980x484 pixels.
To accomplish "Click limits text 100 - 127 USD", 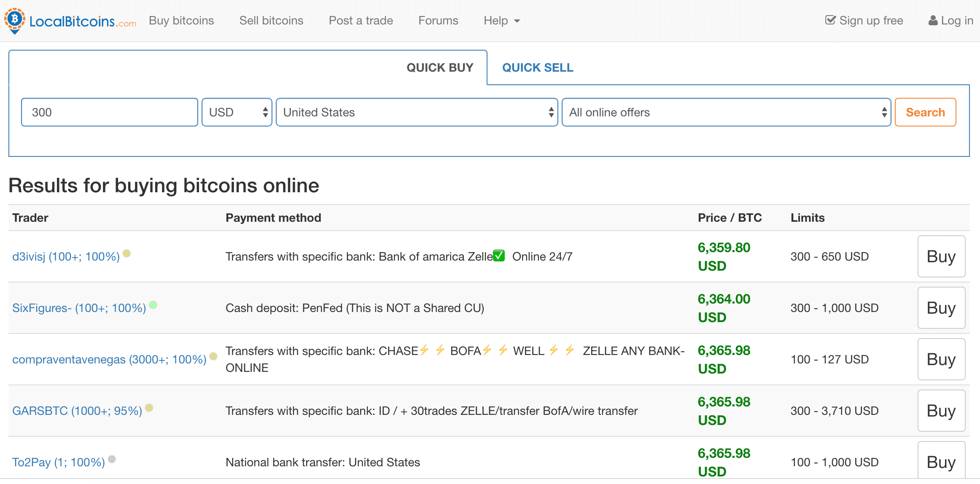I will pyautogui.click(x=829, y=359).
